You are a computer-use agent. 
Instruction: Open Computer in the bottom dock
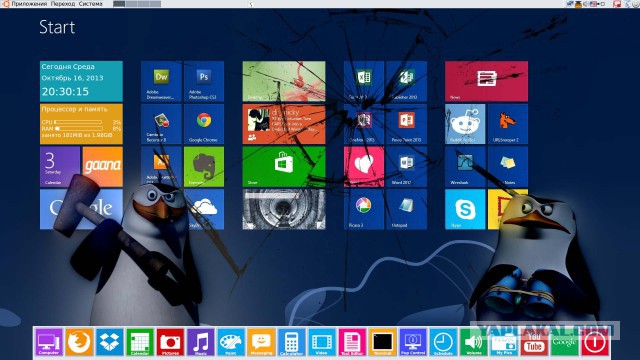click(49, 342)
